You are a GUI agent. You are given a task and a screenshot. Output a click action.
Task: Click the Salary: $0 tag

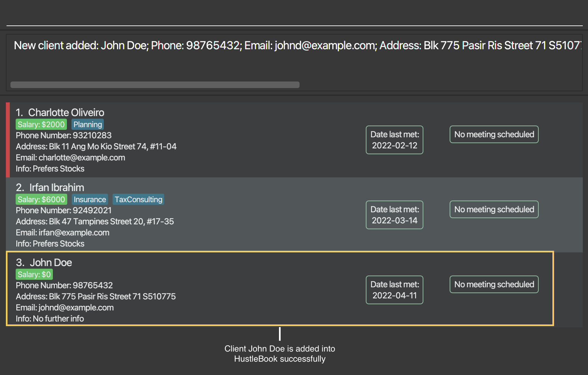coord(34,274)
